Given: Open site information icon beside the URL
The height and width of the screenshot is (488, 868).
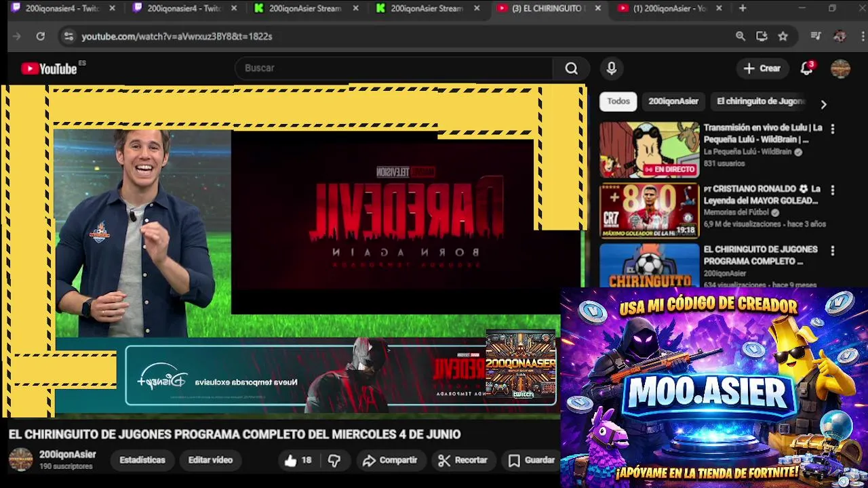Looking at the screenshot, I should 68,36.
